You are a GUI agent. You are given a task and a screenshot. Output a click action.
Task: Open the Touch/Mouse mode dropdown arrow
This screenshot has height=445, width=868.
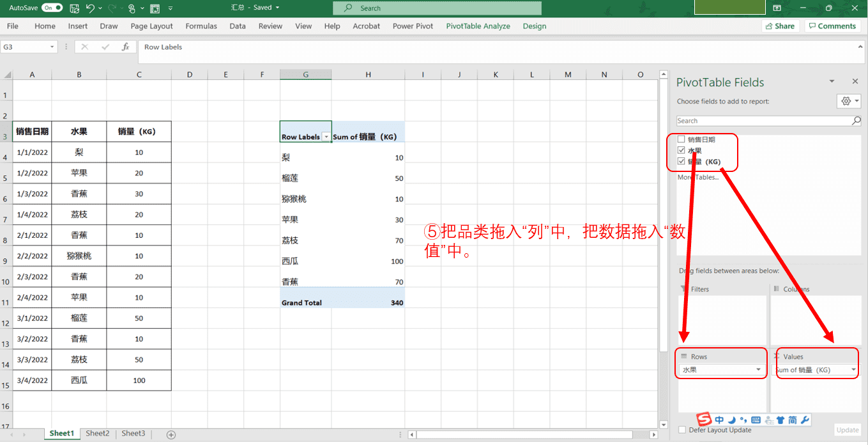[141, 8]
